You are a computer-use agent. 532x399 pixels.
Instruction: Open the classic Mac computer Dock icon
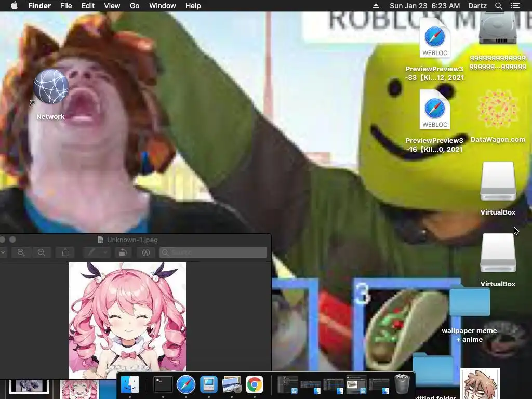(209, 385)
